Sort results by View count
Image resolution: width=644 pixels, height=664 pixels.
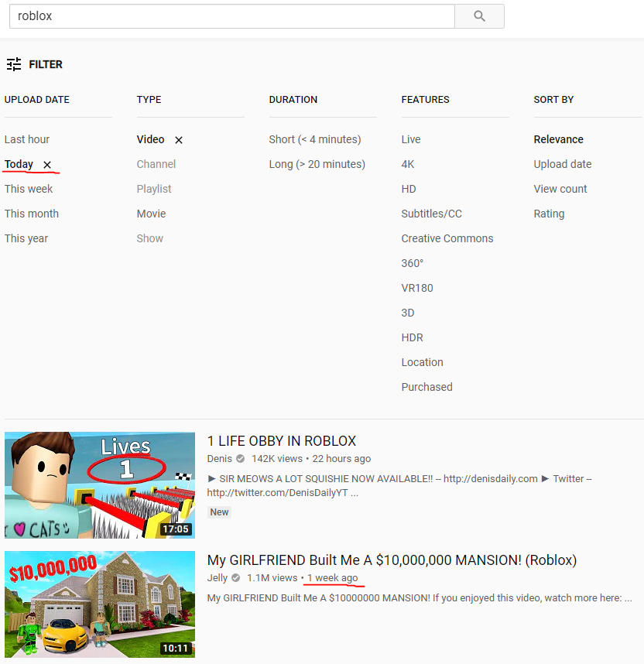click(560, 189)
